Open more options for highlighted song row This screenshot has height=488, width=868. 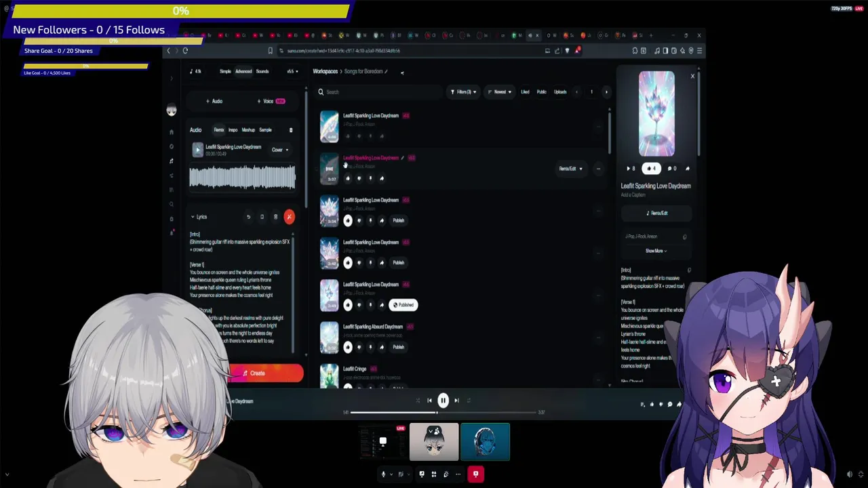click(x=598, y=169)
